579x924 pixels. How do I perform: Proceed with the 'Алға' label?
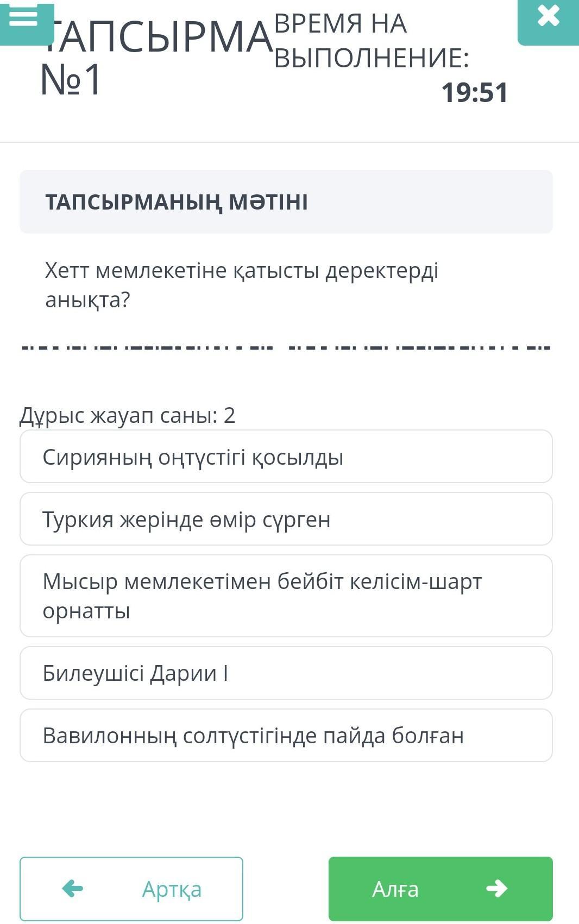395,889
